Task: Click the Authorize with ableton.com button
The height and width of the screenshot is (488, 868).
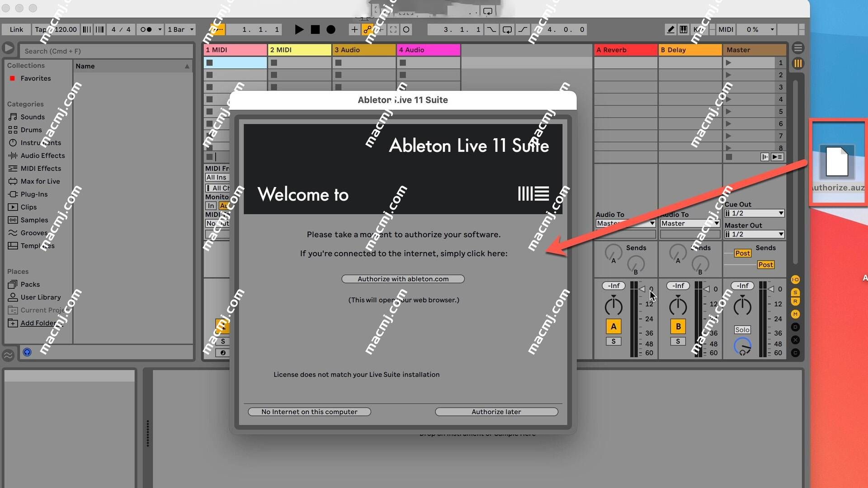Action: [x=403, y=278]
